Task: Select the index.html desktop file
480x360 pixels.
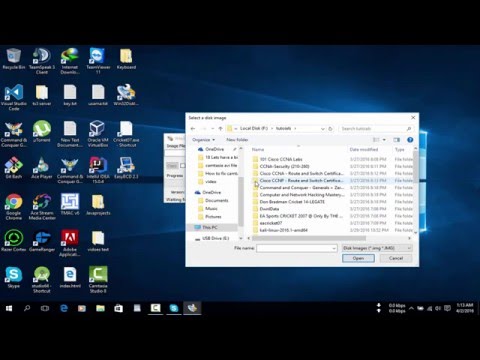Action: click(70, 277)
